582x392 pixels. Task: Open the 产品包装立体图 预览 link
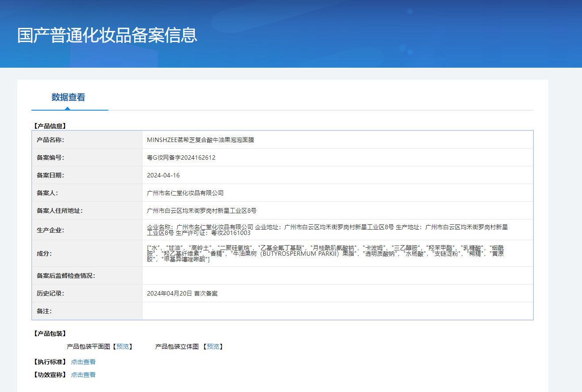213,346
